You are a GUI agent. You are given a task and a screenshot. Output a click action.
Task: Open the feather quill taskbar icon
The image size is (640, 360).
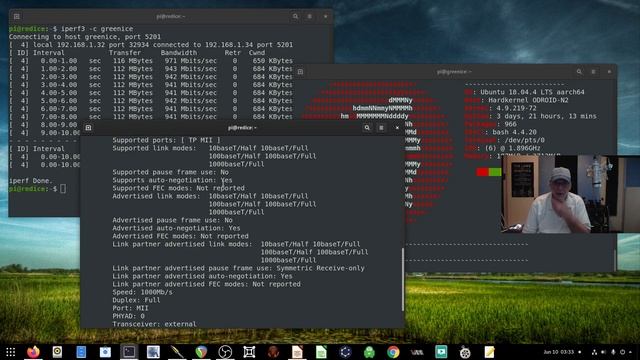tap(177, 352)
